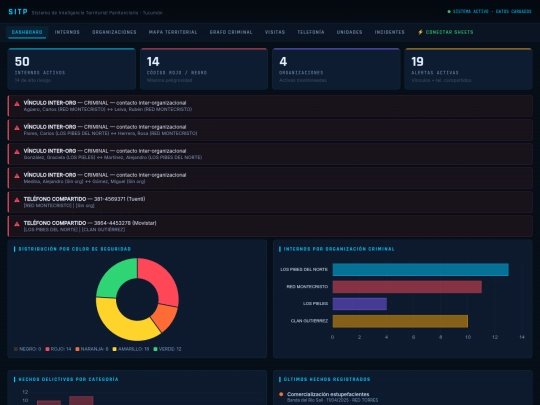This screenshot has height=405, width=540.
Task: Click warning icon on the Tuenti shared phone alert
Action: coord(17,200)
